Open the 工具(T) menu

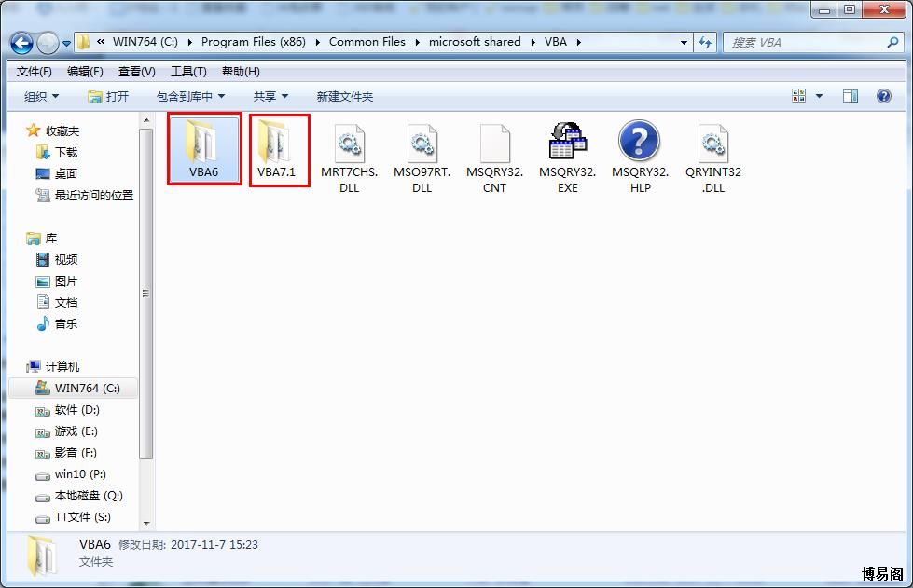pyautogui.click(x=187, y=72)
